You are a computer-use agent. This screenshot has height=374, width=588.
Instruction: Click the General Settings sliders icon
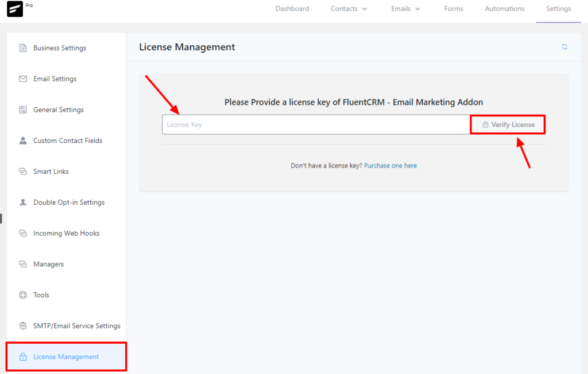click(23, 110)
